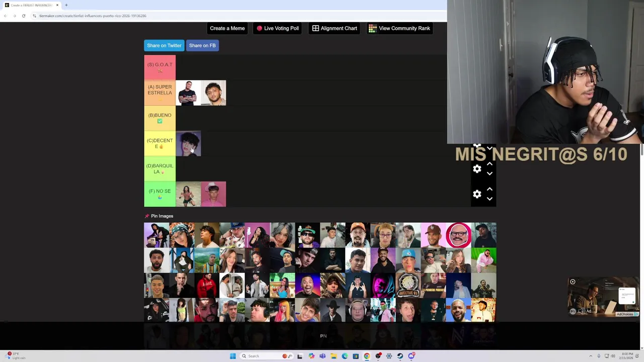Select bearded man image in SUPER ESTRELLA tier
Viewport: 644px width, 362px height.
tap(213, 93)
